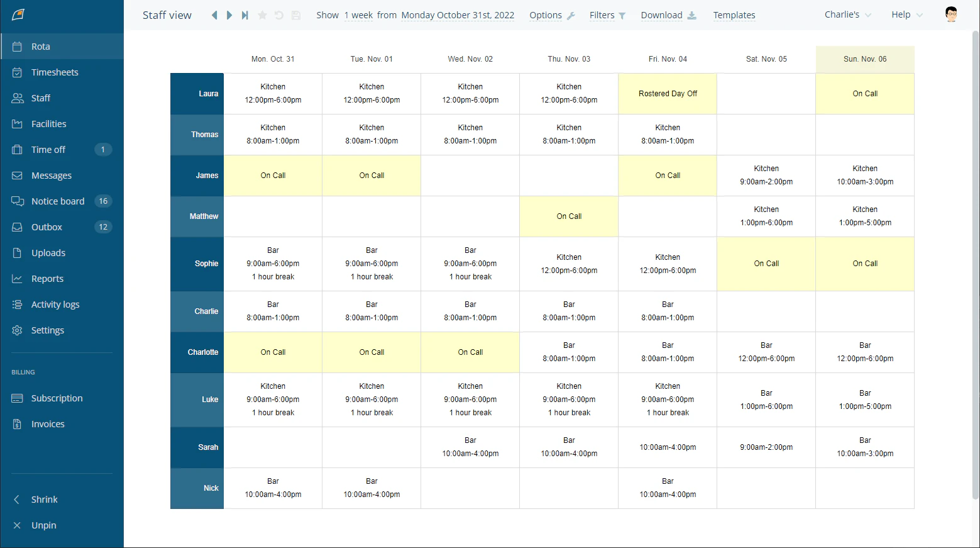This screenshot has width=980, height=548.
Task: Open the Invoices billing page
Action: pos(47,423)
